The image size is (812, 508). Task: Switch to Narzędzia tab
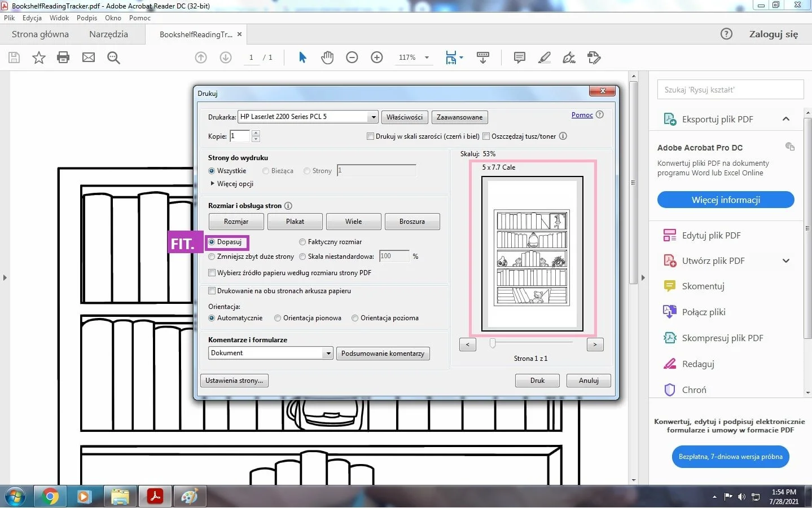[x=108, y=34]
